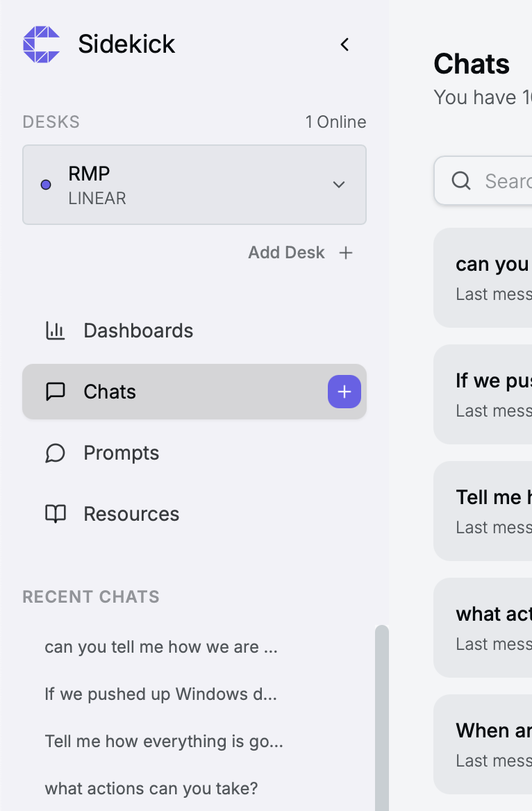Click the search magnifier icon
Viewport: 532px width, 811px height.
coord(461,181)
